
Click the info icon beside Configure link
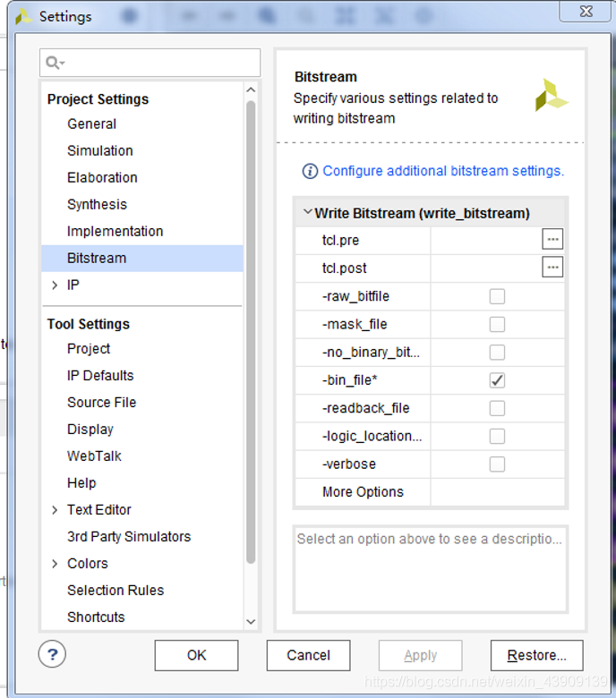click(x=310, y=171)
